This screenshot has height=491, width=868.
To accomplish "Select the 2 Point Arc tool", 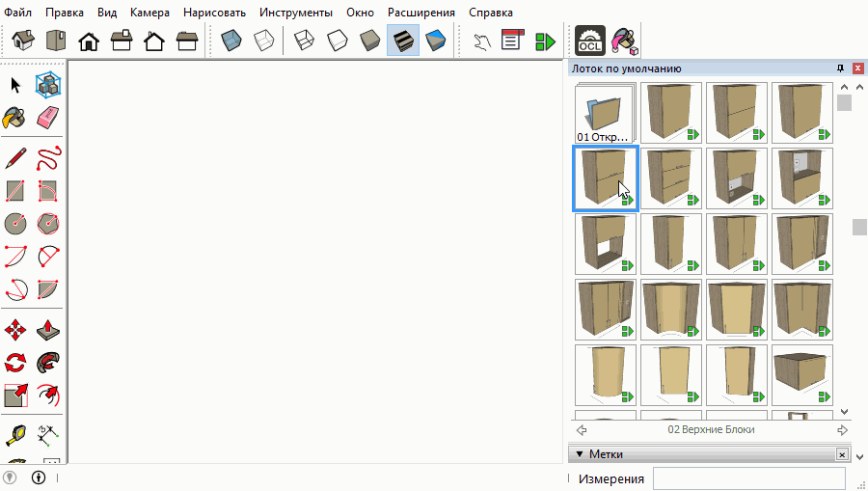I will [x=48, y=257].
